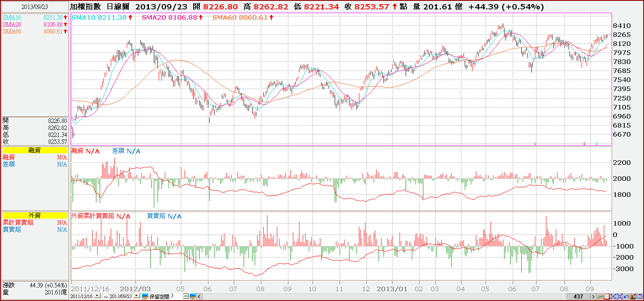
Task: Click the blue 買賣超 N/A chart legend
Action: coord(164,216)
